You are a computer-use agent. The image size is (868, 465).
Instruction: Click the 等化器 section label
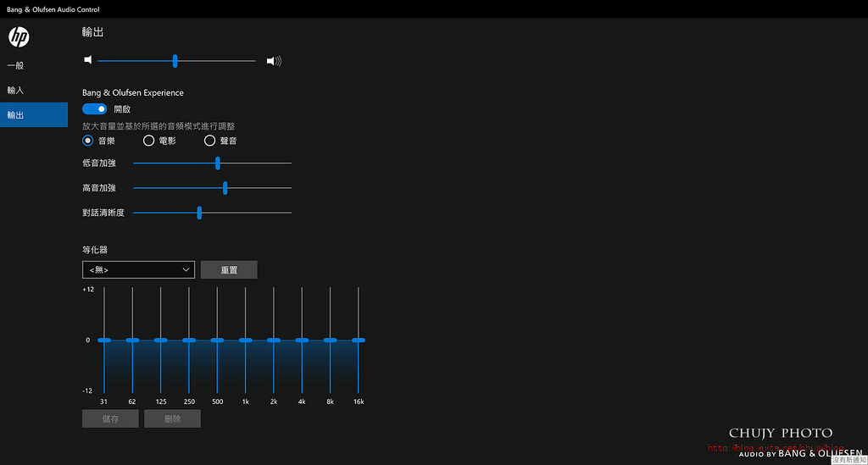click(95, 250)
